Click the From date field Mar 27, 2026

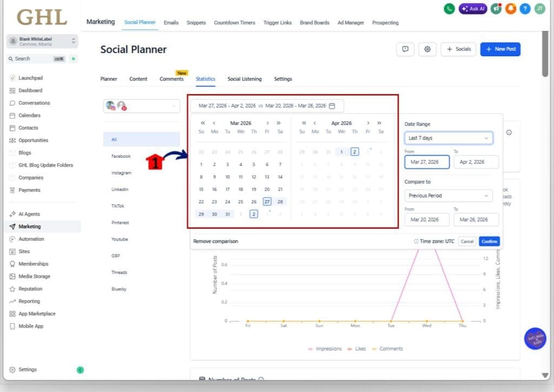[x=426, y=162]
